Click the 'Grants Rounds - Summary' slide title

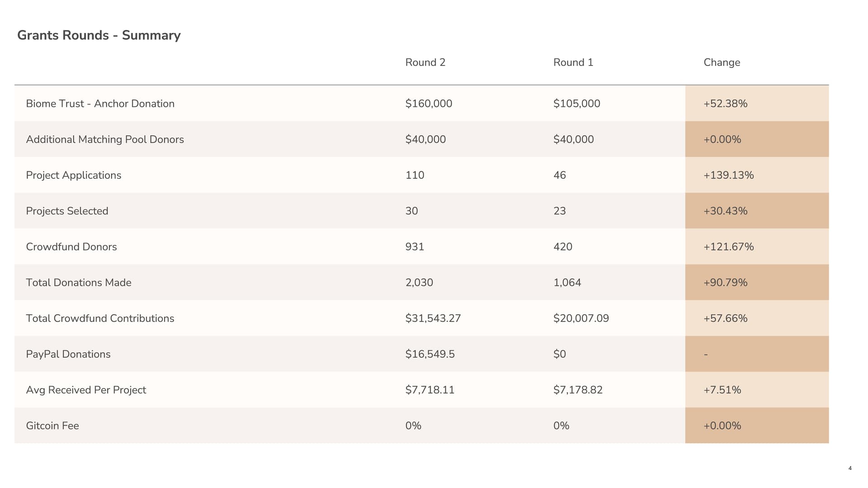[x=99, y=35]
